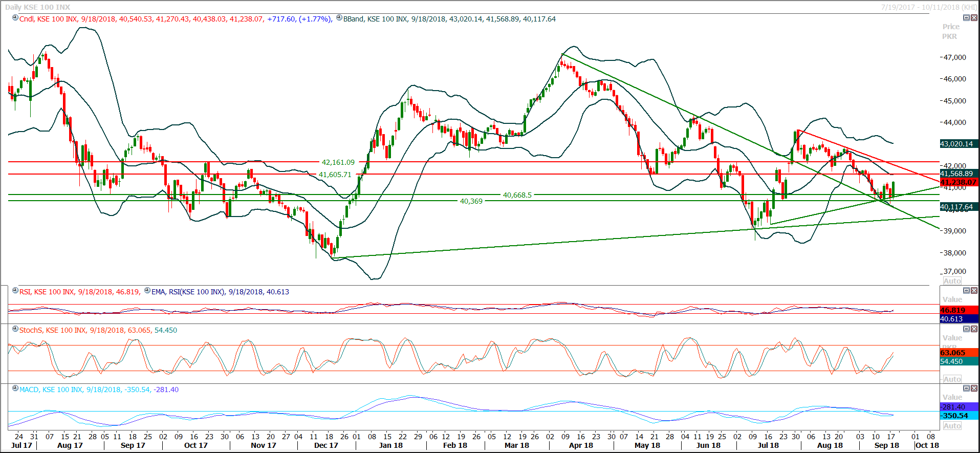Viewport: 980px width, 453px height.
Task: Select the MACD legend text
Action: (99, 390)
